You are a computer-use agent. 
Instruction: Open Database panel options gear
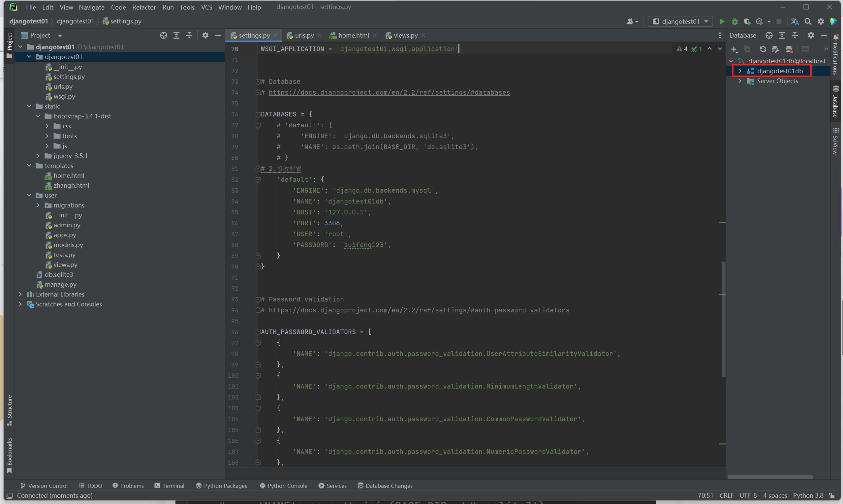pyautogui.click(x=811, y=35)
